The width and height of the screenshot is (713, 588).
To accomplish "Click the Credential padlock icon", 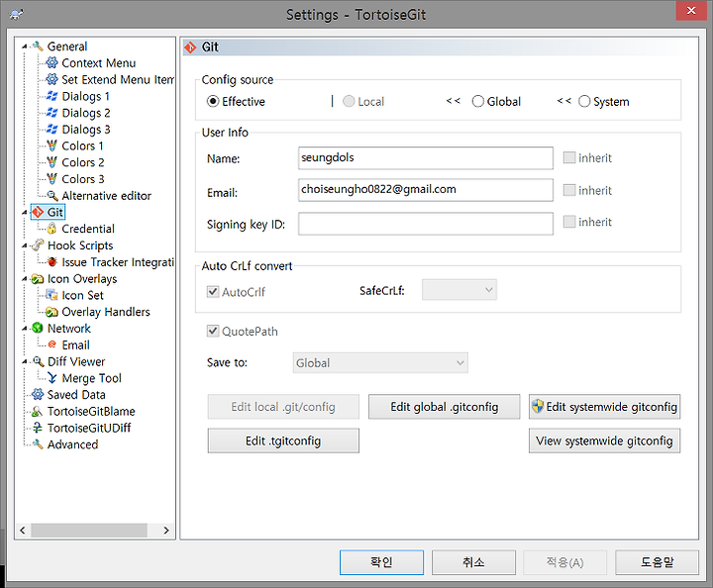I will (x=52, y=229).
